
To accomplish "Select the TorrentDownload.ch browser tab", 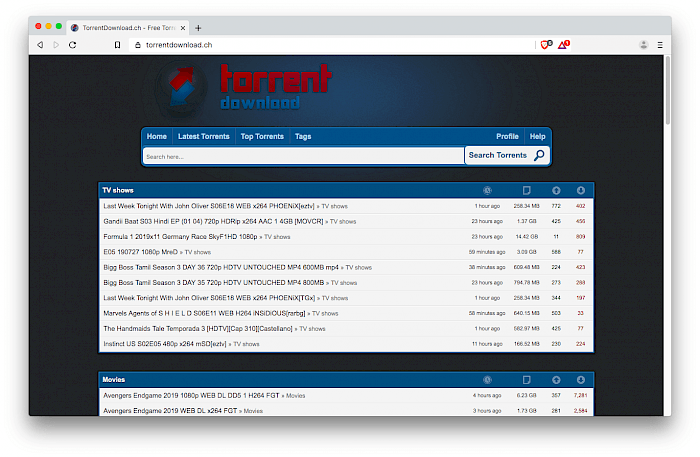I will click(x=128, y=28).
